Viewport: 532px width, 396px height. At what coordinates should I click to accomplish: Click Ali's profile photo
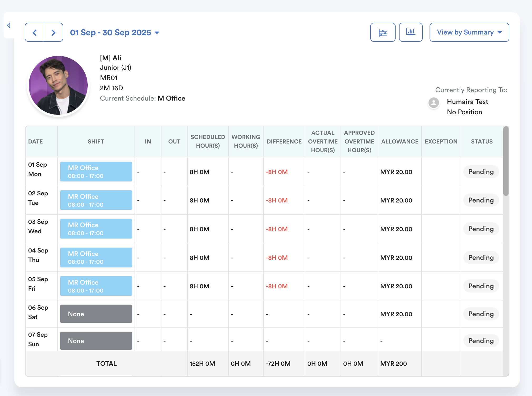pyautogui.click(x=58, y=85)
